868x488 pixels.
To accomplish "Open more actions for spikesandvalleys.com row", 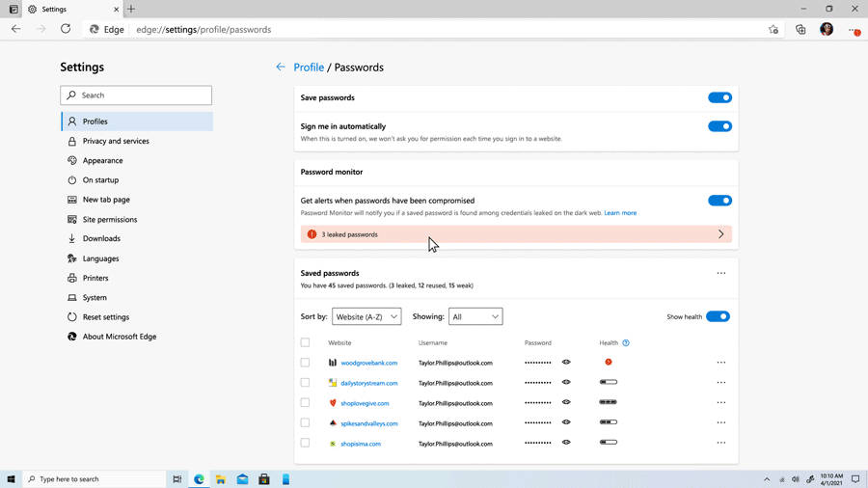I will (720, 422).
